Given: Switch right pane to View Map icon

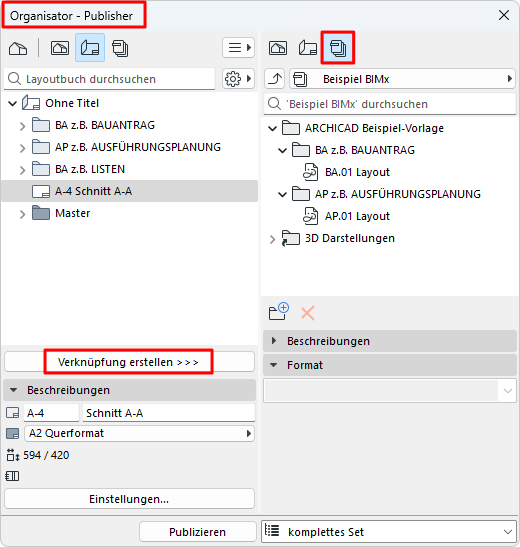Looking at the screenshot, I should (x=278, y=48).
